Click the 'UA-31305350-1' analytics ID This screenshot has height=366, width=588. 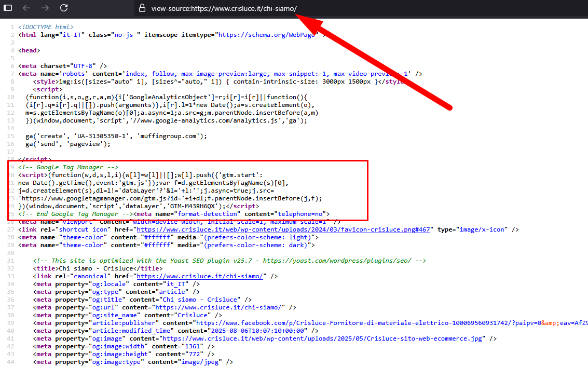pos(101,136)
